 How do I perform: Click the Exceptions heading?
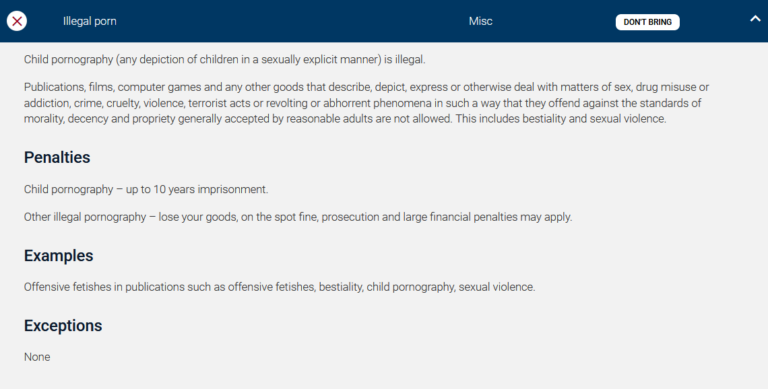[63, 326]
